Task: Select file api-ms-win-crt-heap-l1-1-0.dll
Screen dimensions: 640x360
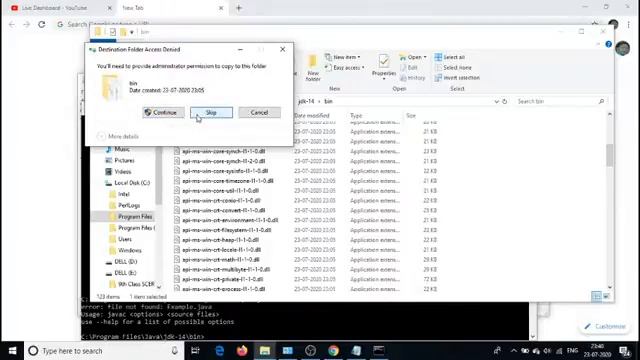Action: pos(216,240)
